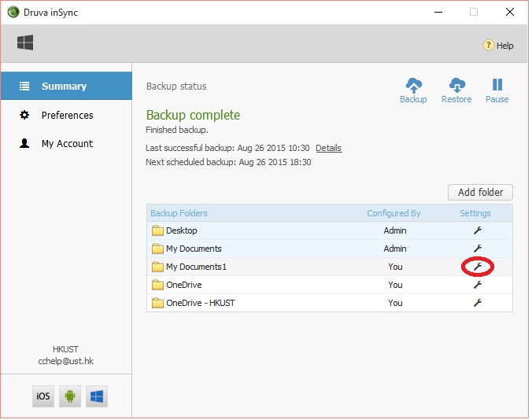532x420 pixels.
Task: Open the Help link
Action: click(x=498, y=46)
